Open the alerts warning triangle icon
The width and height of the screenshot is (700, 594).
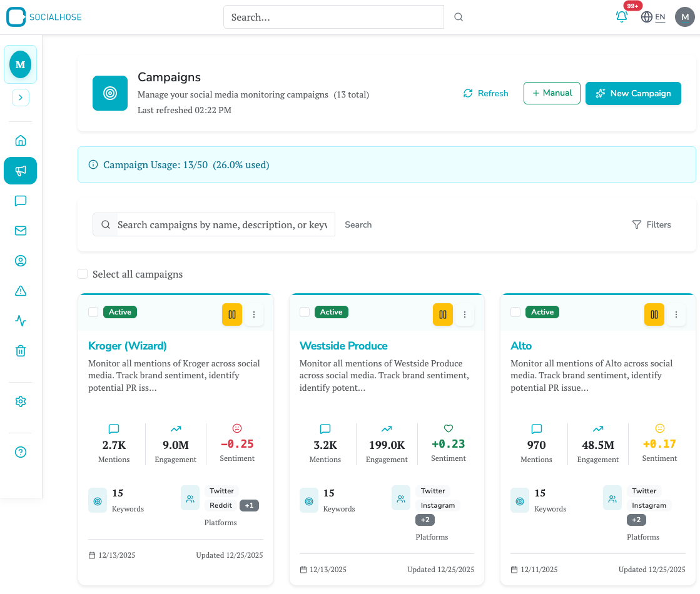click(21, 291)
